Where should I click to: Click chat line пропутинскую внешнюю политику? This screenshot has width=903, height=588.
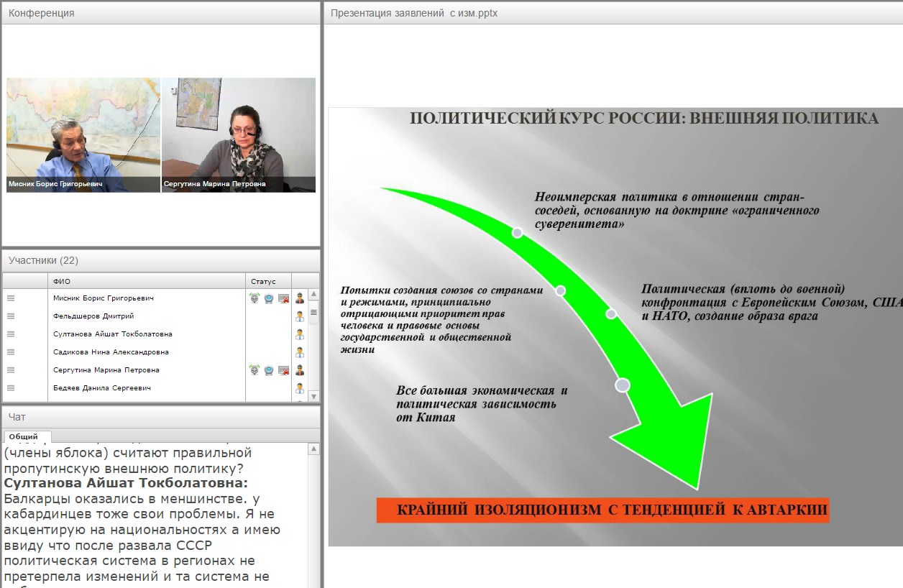[x=124, y=468]
